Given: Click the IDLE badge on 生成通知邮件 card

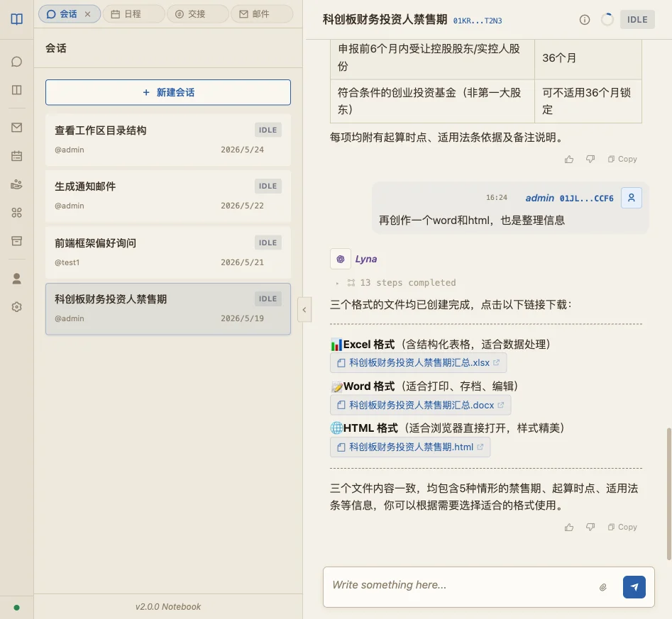Looking at the screenshot, I should pos(268,186).
